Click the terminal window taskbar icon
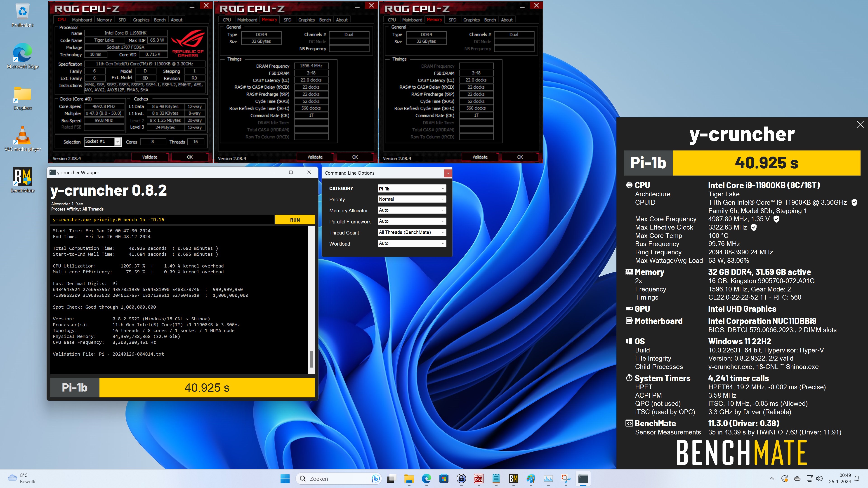 (x=583, y=479)
